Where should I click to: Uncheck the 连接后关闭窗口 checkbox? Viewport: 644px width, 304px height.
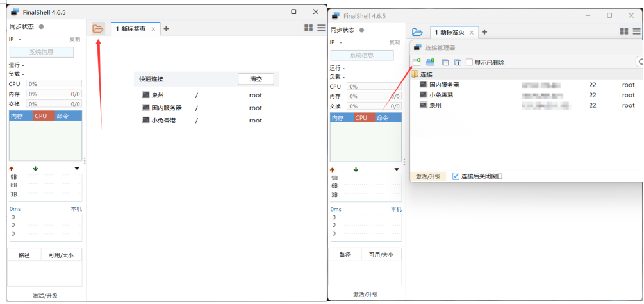(456, 176)
